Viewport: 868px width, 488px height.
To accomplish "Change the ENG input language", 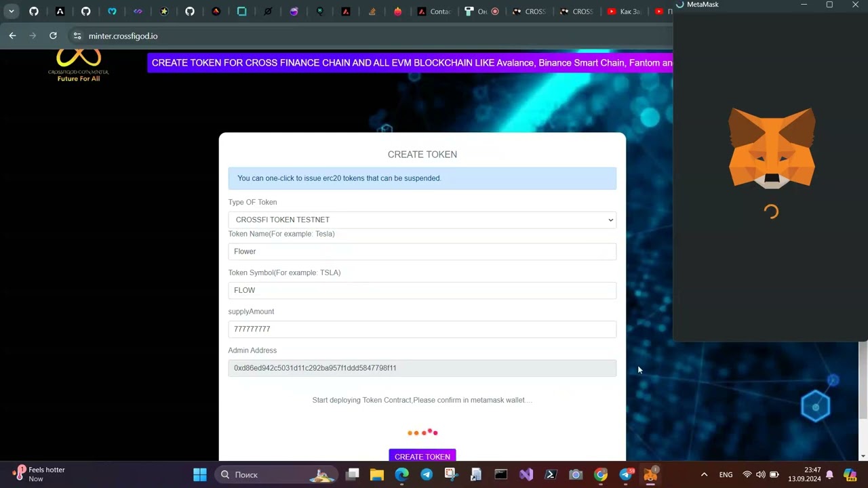I will [726, 474].
